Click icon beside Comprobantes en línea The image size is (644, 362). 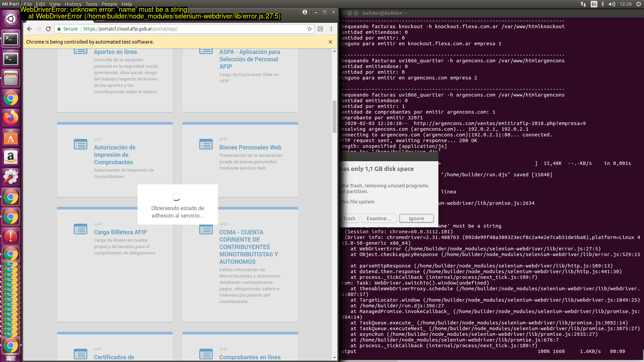[206, 354]
